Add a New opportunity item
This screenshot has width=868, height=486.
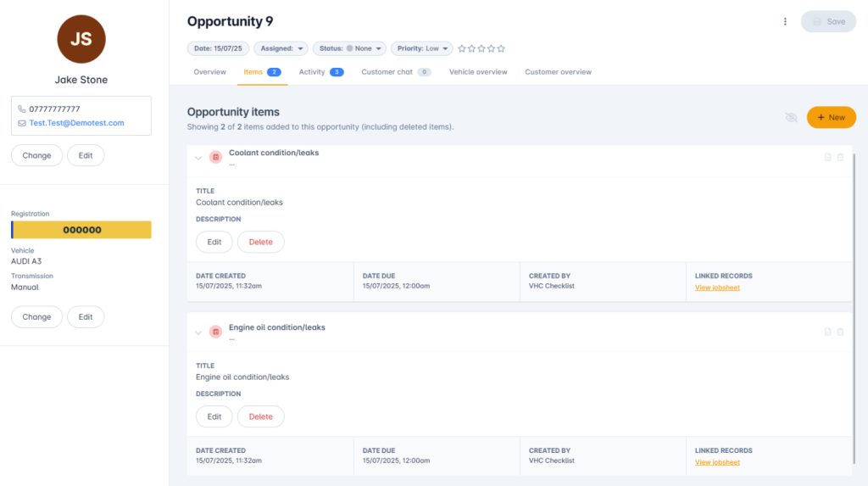[832, 118]
